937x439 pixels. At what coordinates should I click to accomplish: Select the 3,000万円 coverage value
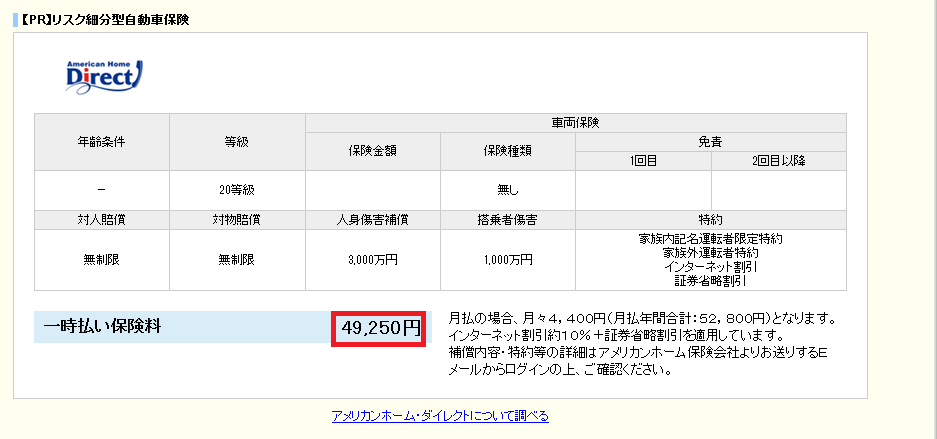pos(372,259)
